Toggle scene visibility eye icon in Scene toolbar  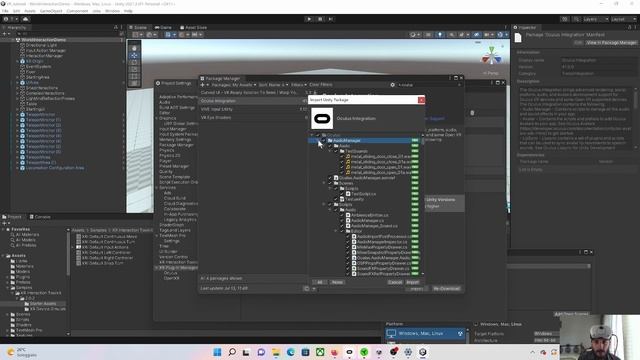pos(476,35)
